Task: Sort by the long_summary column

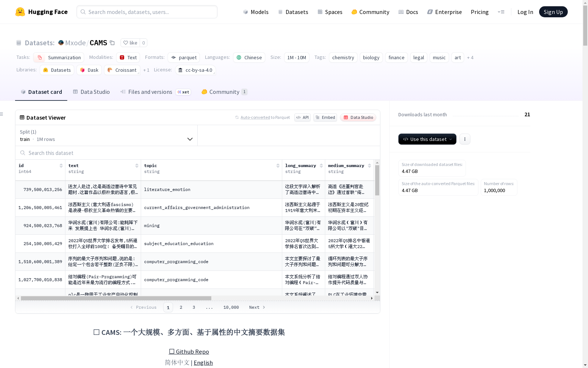Action: (321, 166)
